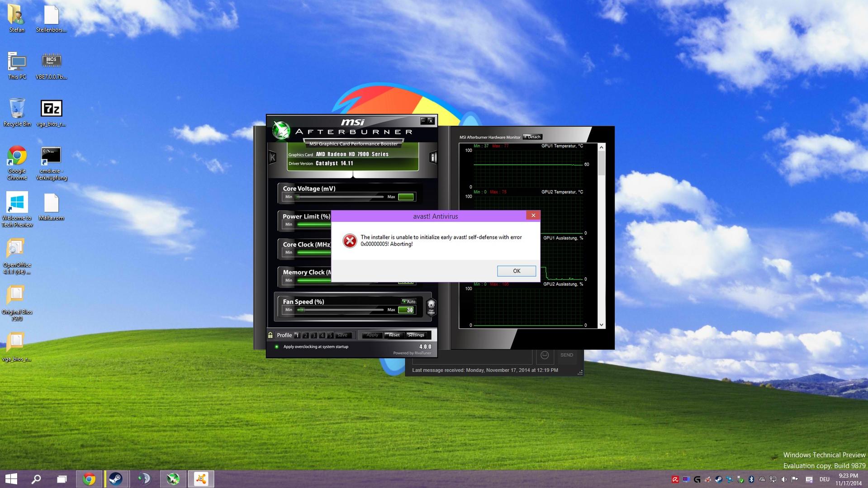
Task: Toggle Auto fan speed
Action: click(x=409, y=302)
